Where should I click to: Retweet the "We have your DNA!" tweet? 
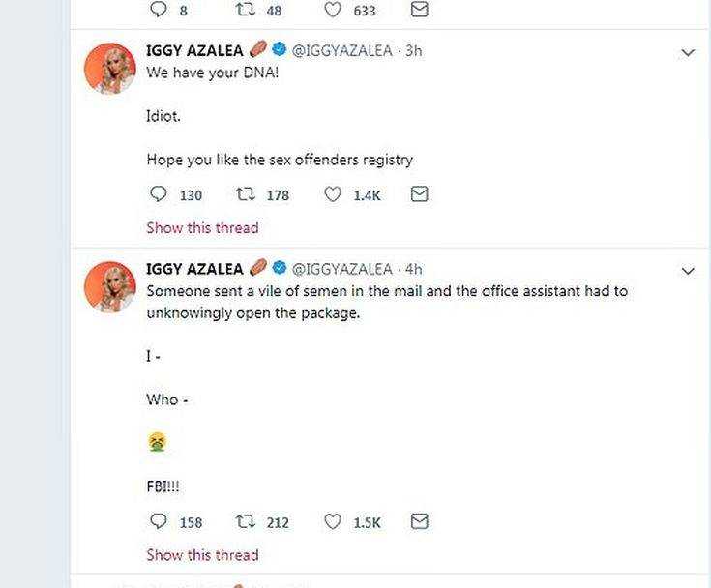(247, 194)
